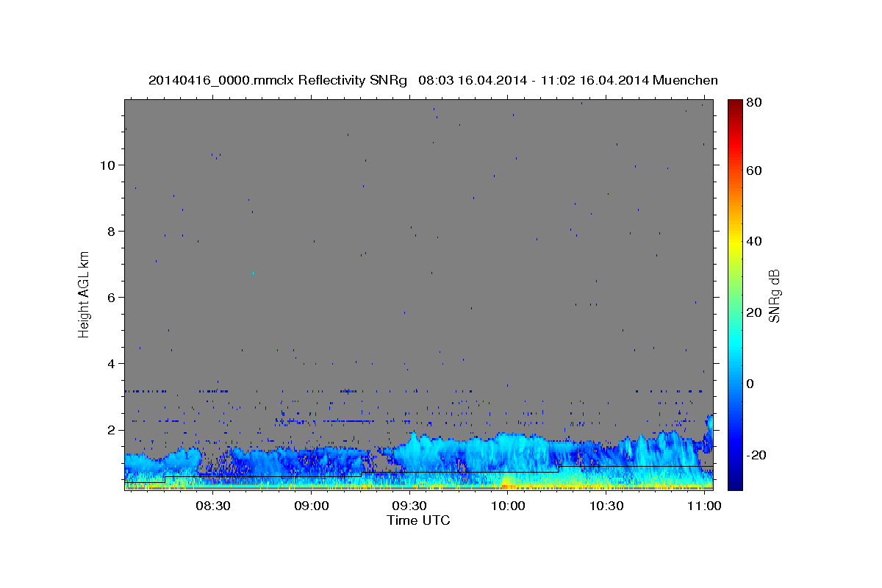Click the 09:30 time tick label
882x588 pixels.
409,506
